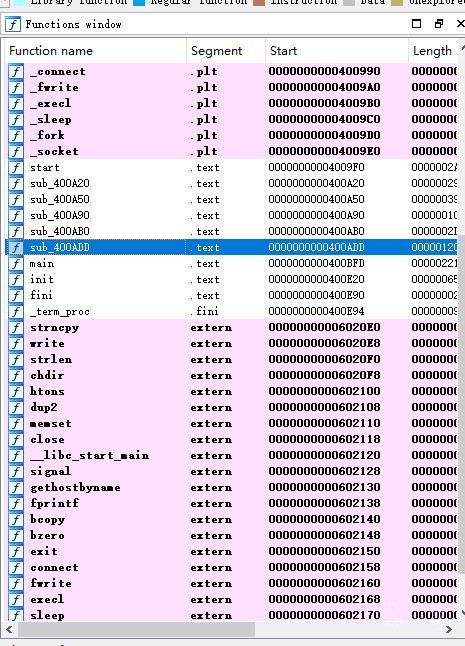Click function icon beside start
The height and width of the screenshot is (646, 465).
point(16,168)
